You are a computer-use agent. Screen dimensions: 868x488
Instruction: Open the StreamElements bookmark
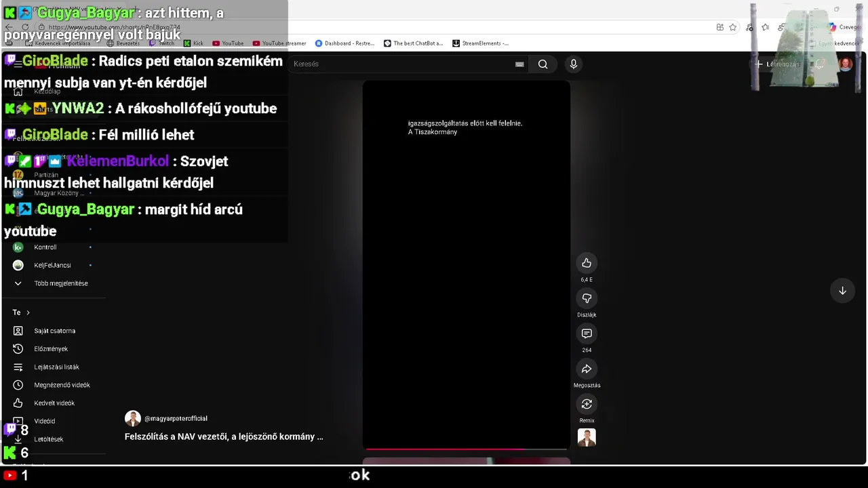(x=480, y=43)
